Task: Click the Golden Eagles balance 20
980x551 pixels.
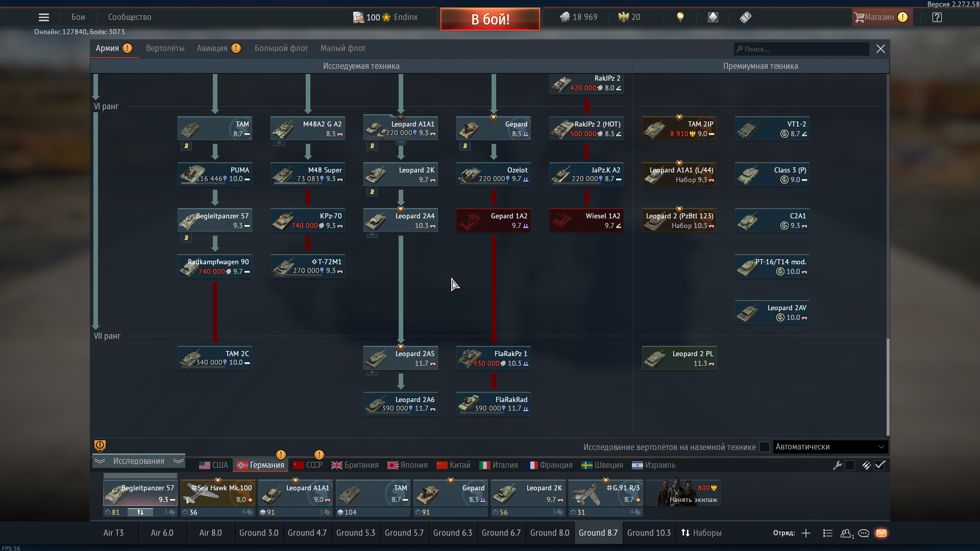Action: [629, 17]
